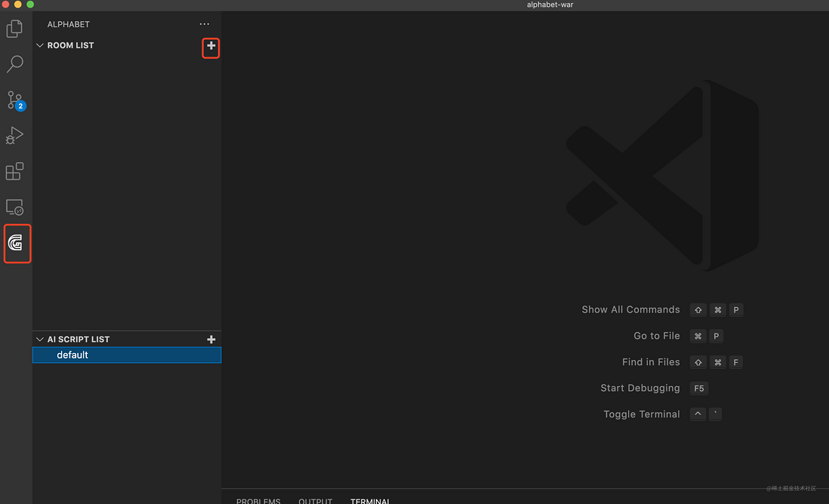Open the Run and Debug view

[15, 135]
